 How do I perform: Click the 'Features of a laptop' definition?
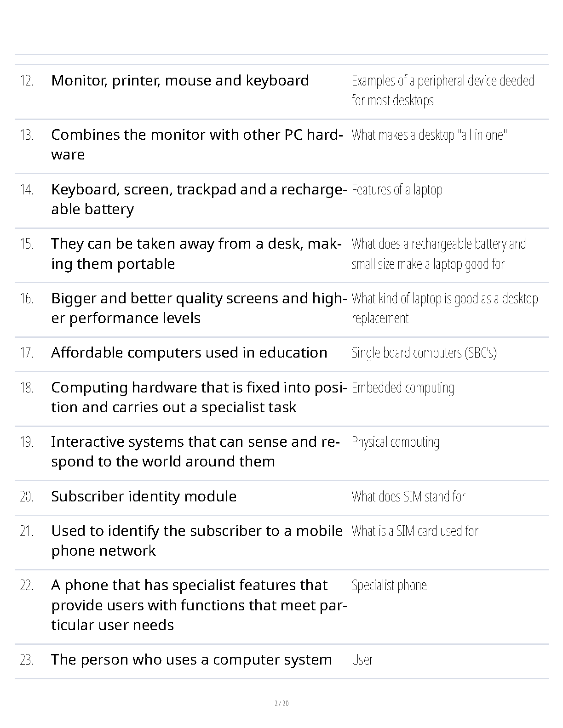coord(396,190)
